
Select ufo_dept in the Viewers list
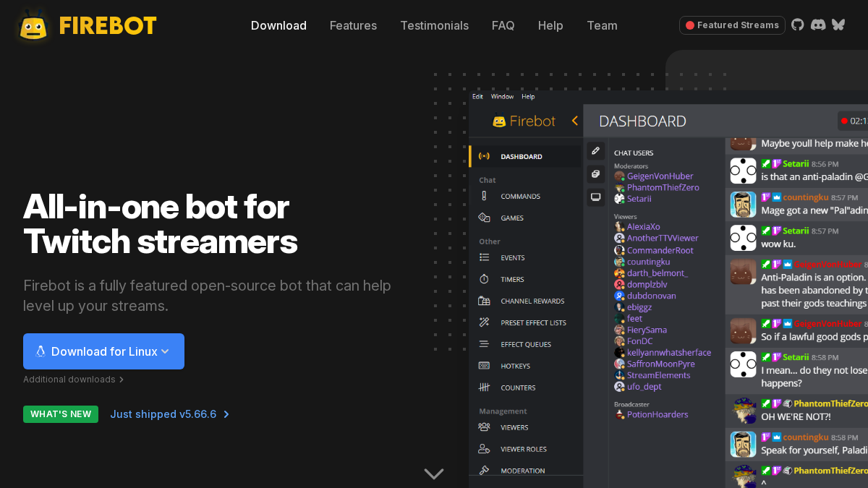(644, 387)
